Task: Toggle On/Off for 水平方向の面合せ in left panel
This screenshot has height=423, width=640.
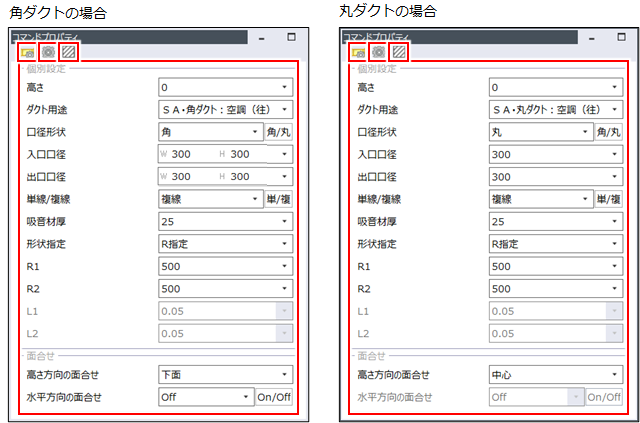Action: coord(275,396)
